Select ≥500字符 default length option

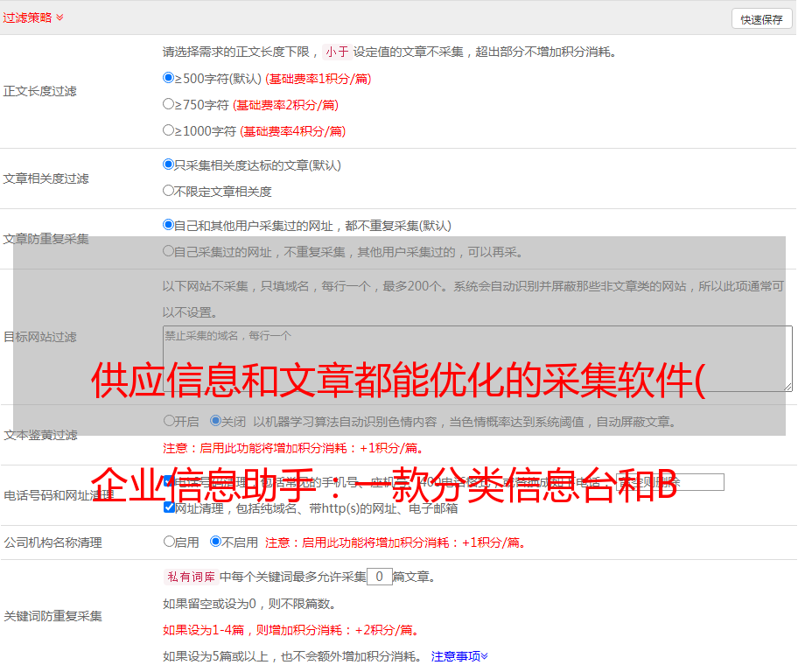click(168, 78)
